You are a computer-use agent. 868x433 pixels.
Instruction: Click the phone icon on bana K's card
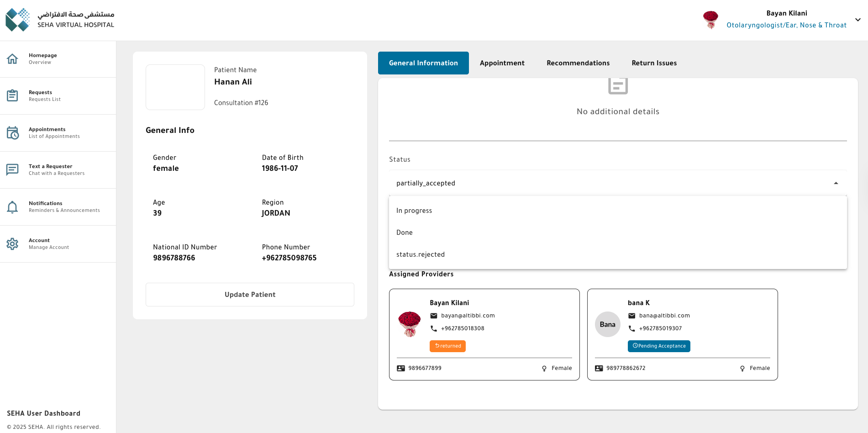pyautogui.click(x=632, y=328)
